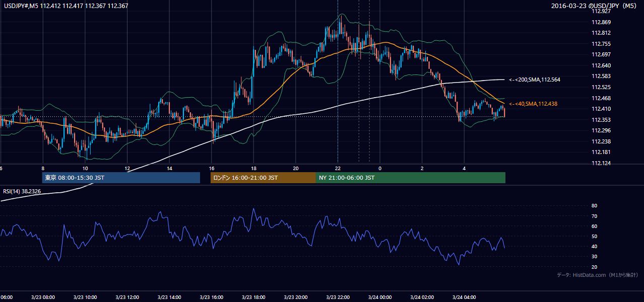Click the 3/23 08:00 time axis label
Screen dimensions: 644x302
coord(43,297)
